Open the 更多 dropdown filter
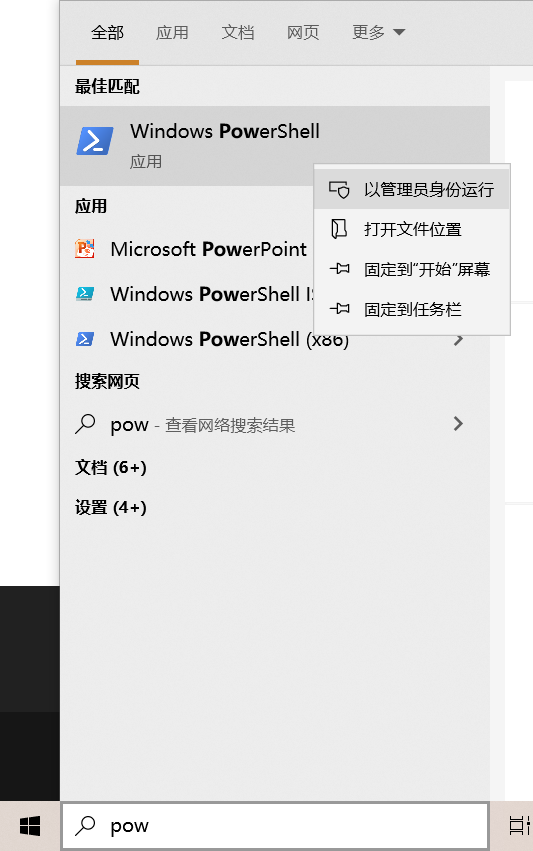 click(378, 33)
